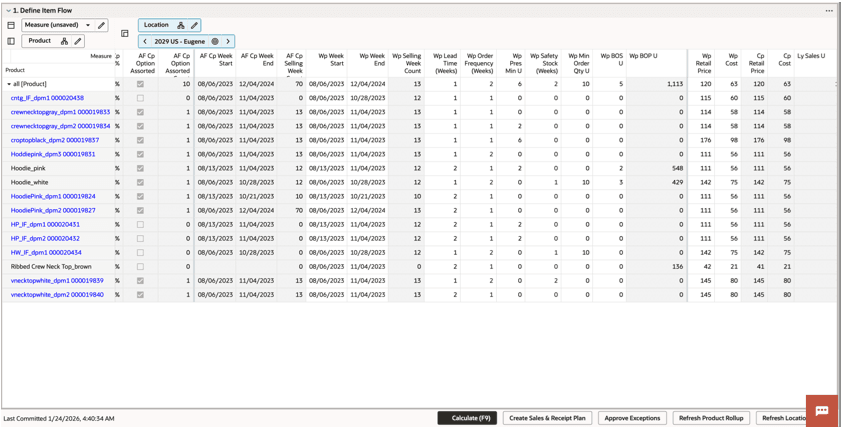
Task: Toggle AF Cp Option Assorted for croptopblack_dpm2
Action: tap(141, 140)
